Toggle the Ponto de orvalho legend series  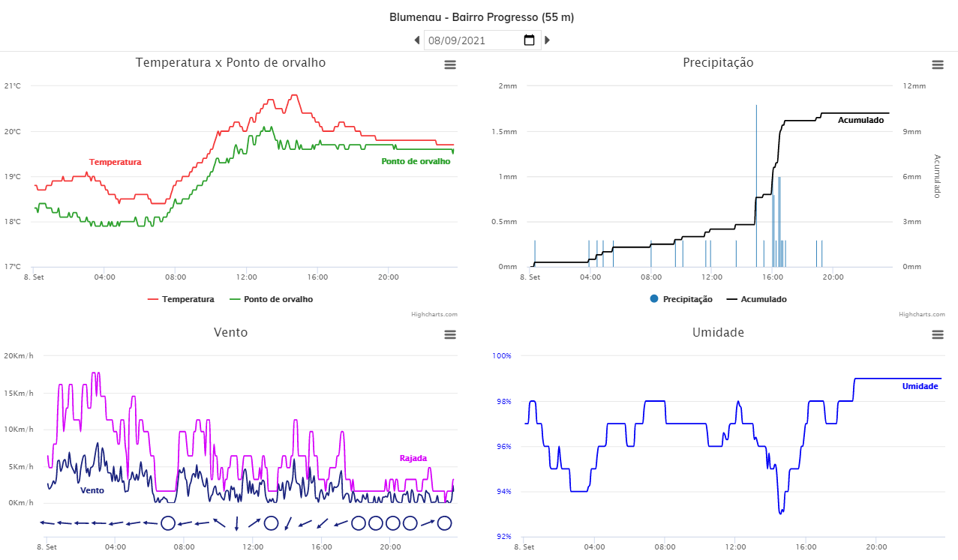coord(271,299)
